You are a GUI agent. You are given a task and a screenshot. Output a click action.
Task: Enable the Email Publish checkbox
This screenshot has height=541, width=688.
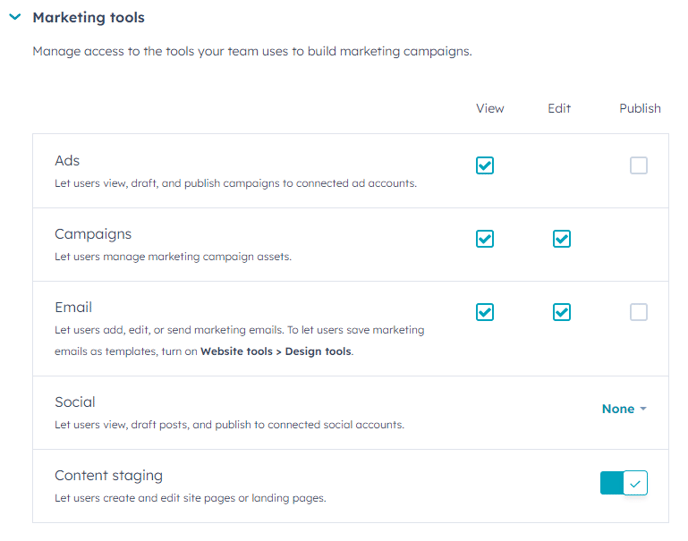[x=638, y=312]
